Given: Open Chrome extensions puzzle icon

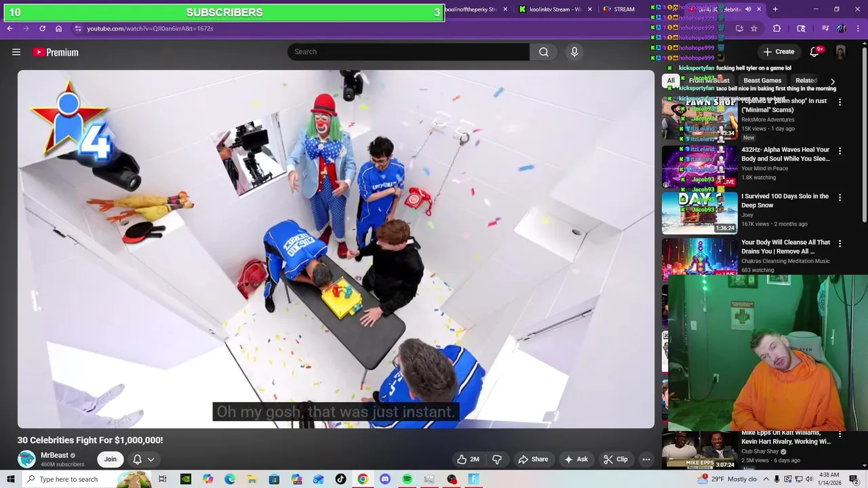Looking at the screenshot, I should pyautogui.click(x=777, y=28).
